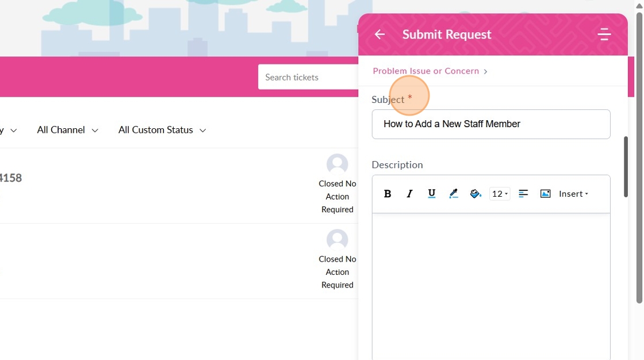This screenshot has height=360, width=644.
Task: Open the Insert dropdown menu
Action: coord(573,194)
